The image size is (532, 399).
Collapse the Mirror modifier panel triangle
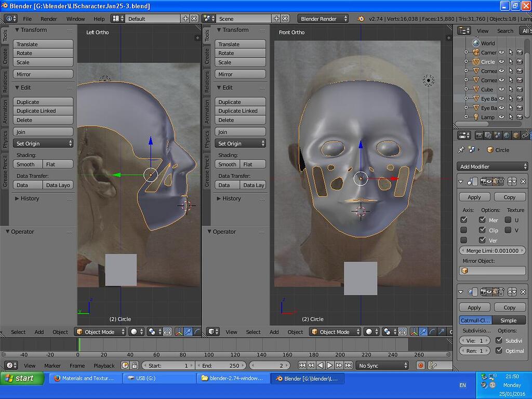[461, 182]
